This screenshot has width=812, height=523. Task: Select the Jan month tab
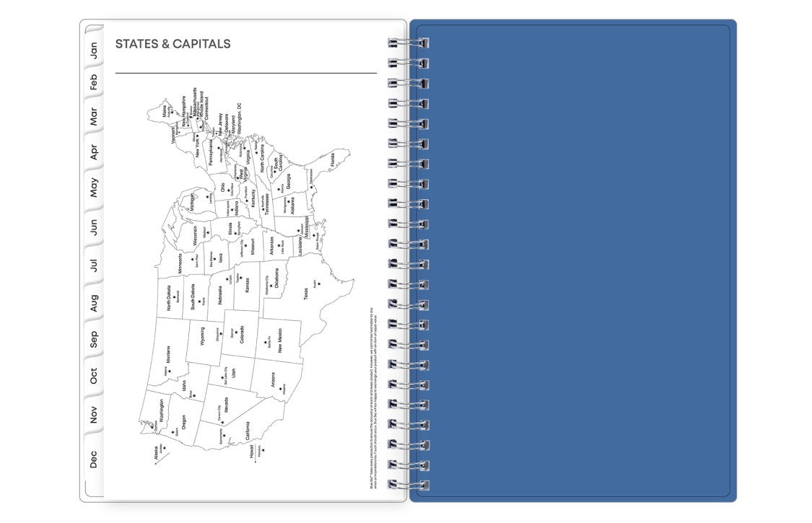tap(94, 50)
